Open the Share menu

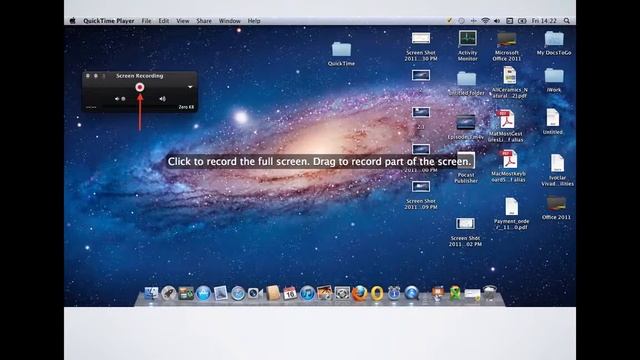pyautogui.click(x=204, y=21)
